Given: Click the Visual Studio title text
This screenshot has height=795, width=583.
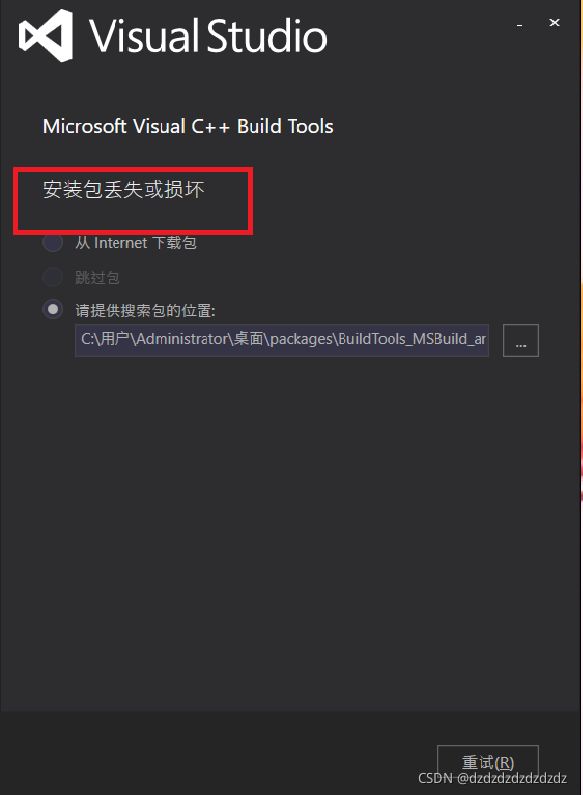Looking at the screenshot, I should click(x=208, y=35).
